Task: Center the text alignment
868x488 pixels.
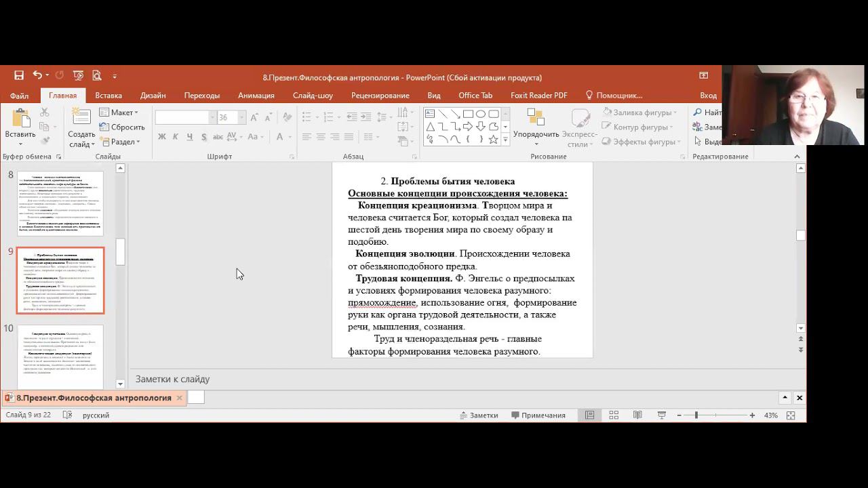Action: pyautogui.click(x=321, y=136)
